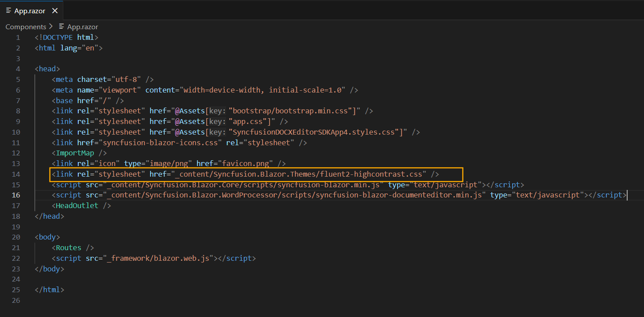Open the App.razor breadcrumb item
Viewport: 644px width, 317px height.
pos(82,27)
